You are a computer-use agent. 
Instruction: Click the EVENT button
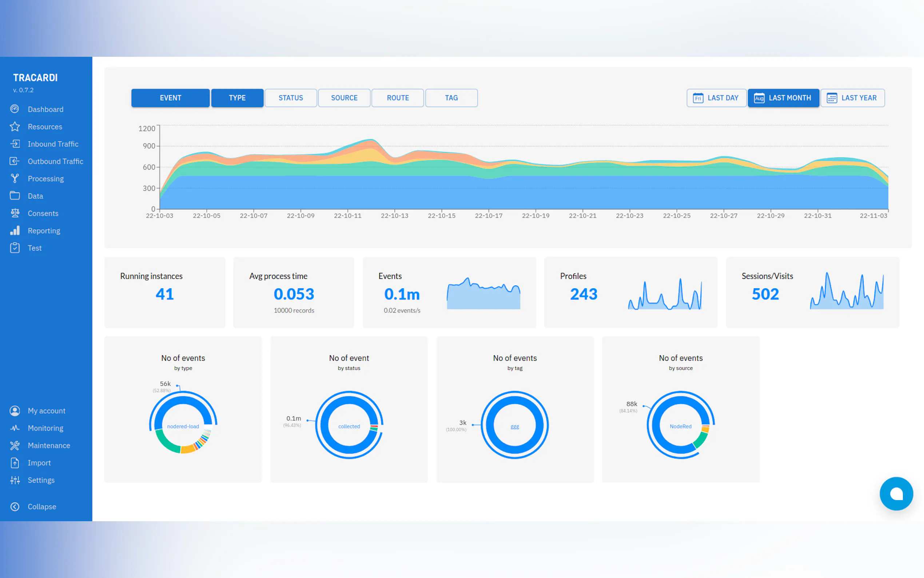[170, 98]
